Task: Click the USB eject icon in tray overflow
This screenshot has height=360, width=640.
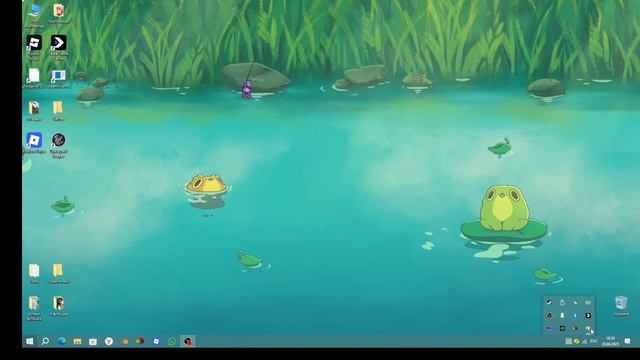Action: (x=562, y=302)
